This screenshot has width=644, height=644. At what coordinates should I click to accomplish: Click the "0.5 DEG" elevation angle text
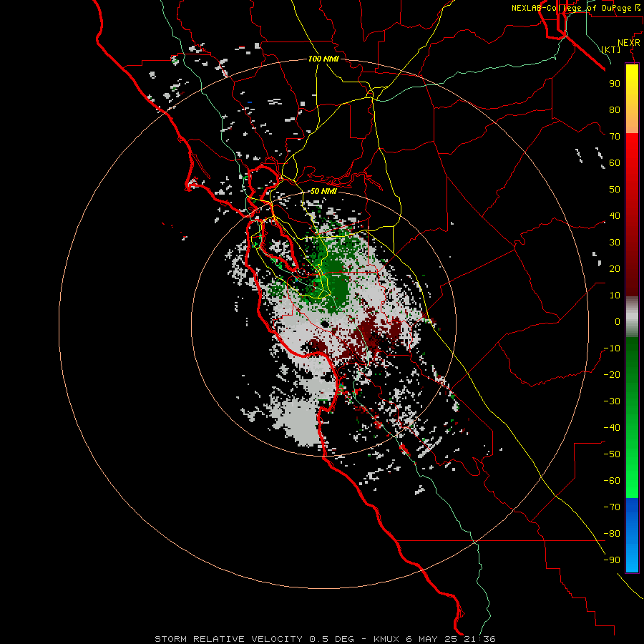pos(331,639)
